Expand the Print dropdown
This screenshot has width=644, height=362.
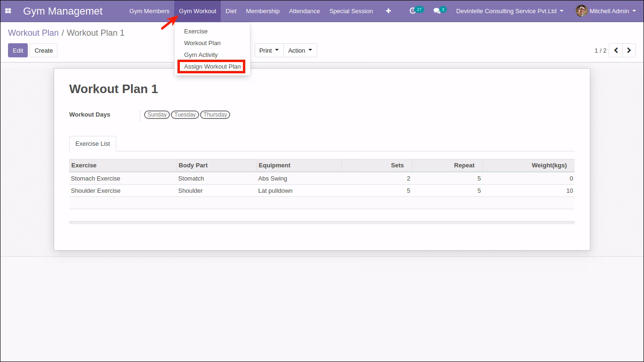pyautogui.click(x=269, y=50)
